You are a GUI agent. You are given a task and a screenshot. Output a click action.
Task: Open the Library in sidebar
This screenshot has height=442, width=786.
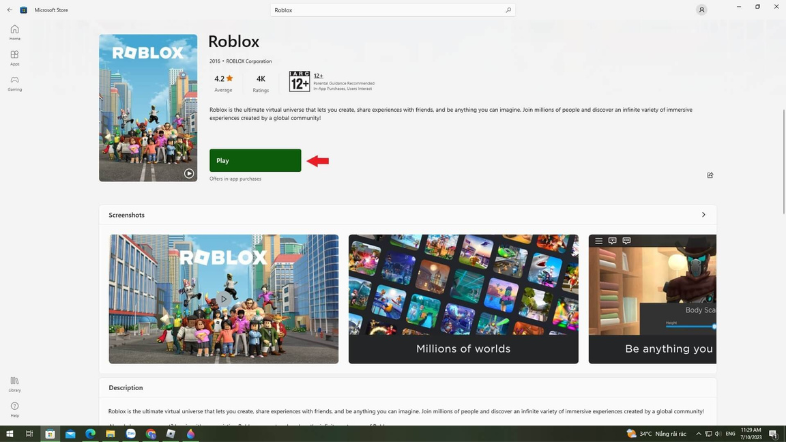(x=14, y=383)
